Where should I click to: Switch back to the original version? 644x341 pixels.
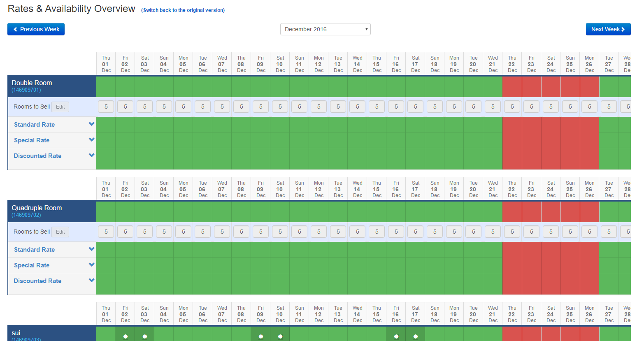point(183,10)
